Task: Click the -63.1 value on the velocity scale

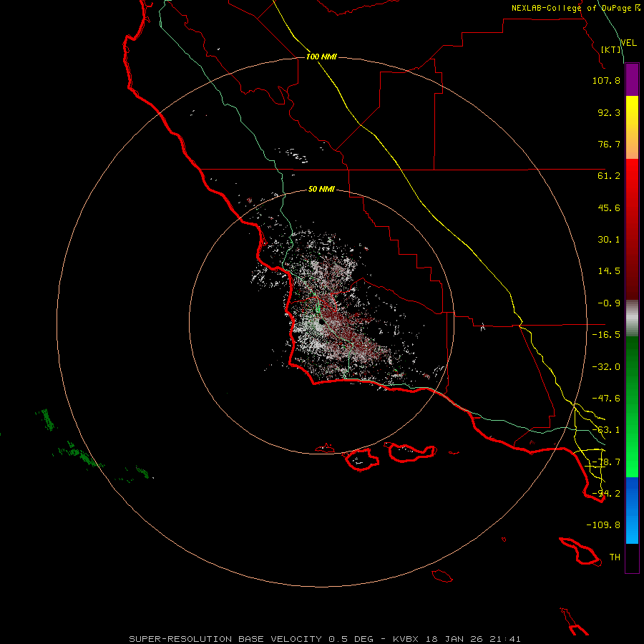Action: pos(608,430)
